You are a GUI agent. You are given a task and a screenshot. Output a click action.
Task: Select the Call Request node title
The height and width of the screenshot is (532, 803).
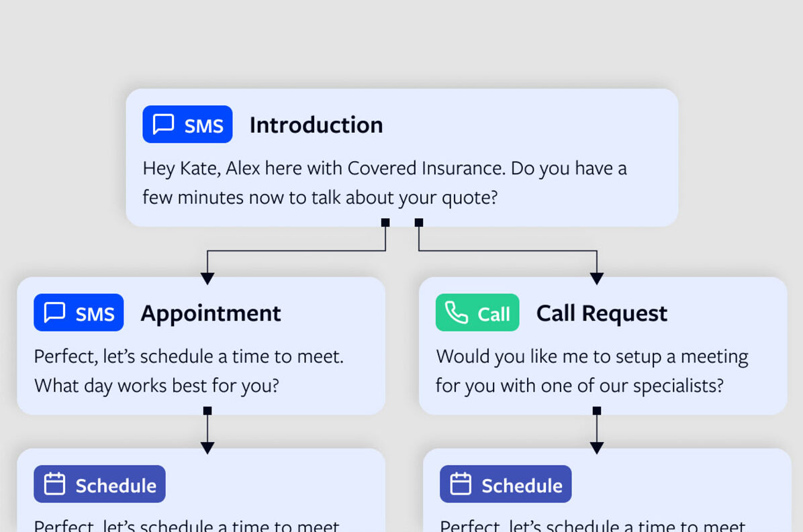click(602, 313)
